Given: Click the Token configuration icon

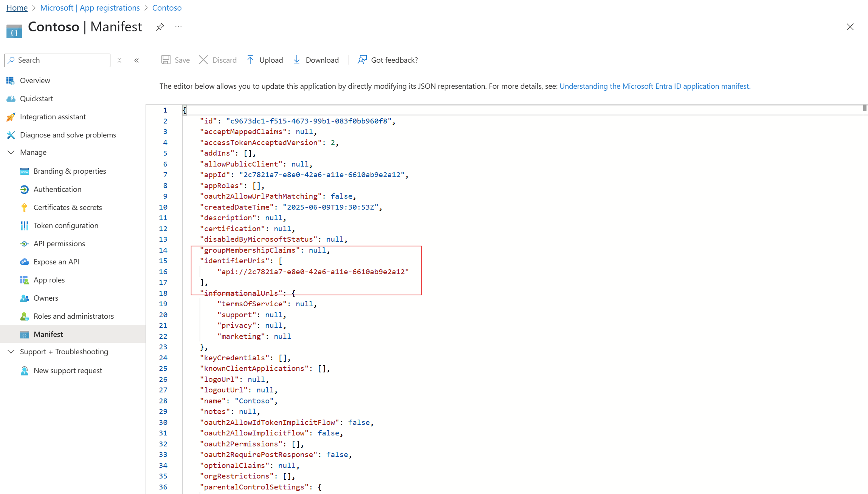Looking at the screenshot, I should point(25,225).
